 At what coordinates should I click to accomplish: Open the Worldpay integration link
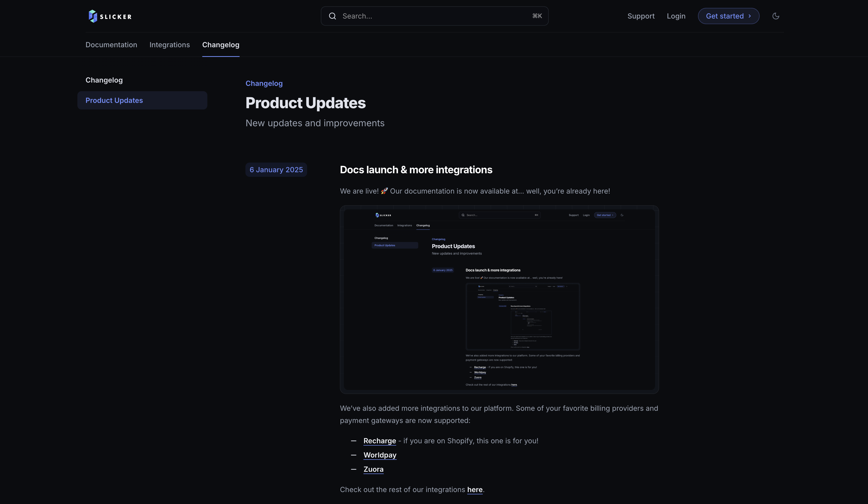pos(380,455)
